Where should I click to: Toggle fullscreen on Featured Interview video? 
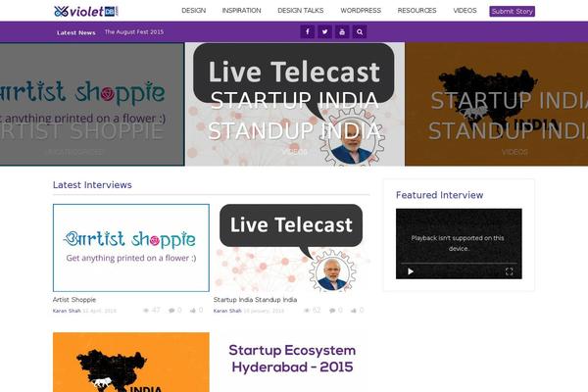[509, 271]
